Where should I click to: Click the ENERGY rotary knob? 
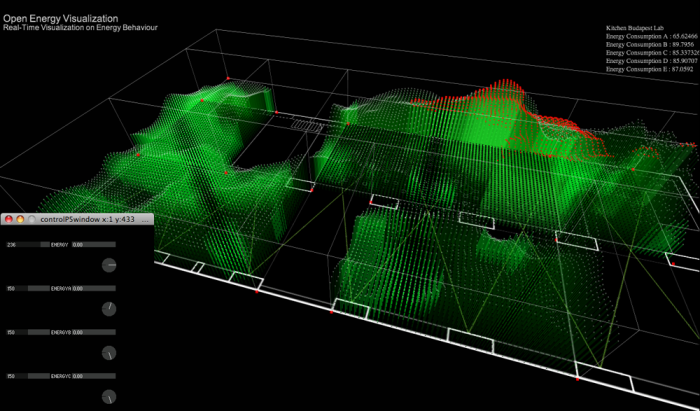[109, 264]
